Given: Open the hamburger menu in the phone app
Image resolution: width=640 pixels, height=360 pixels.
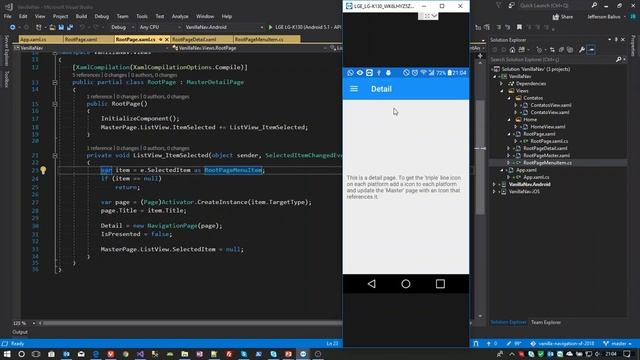Looking at the screenshot, I should click(354, 89).
